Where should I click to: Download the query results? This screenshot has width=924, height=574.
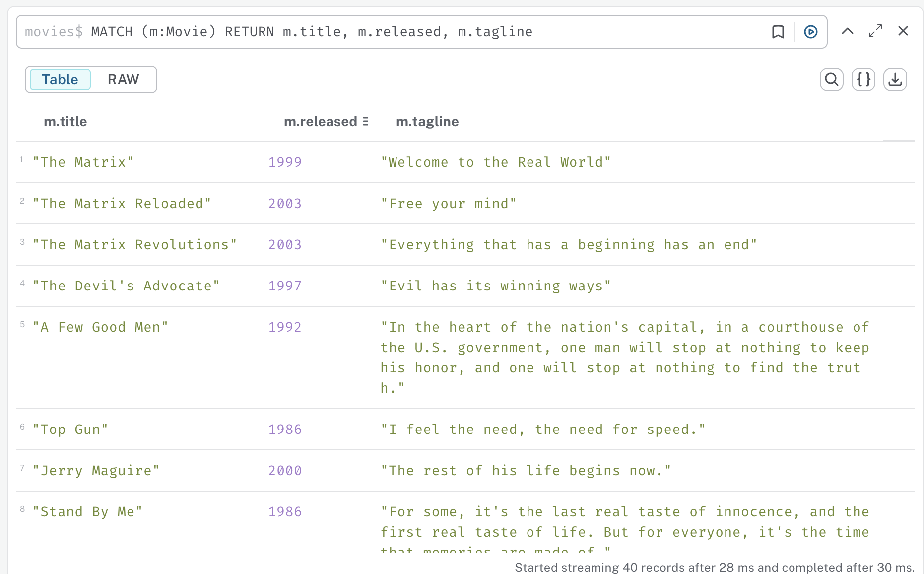pos(895,79)
